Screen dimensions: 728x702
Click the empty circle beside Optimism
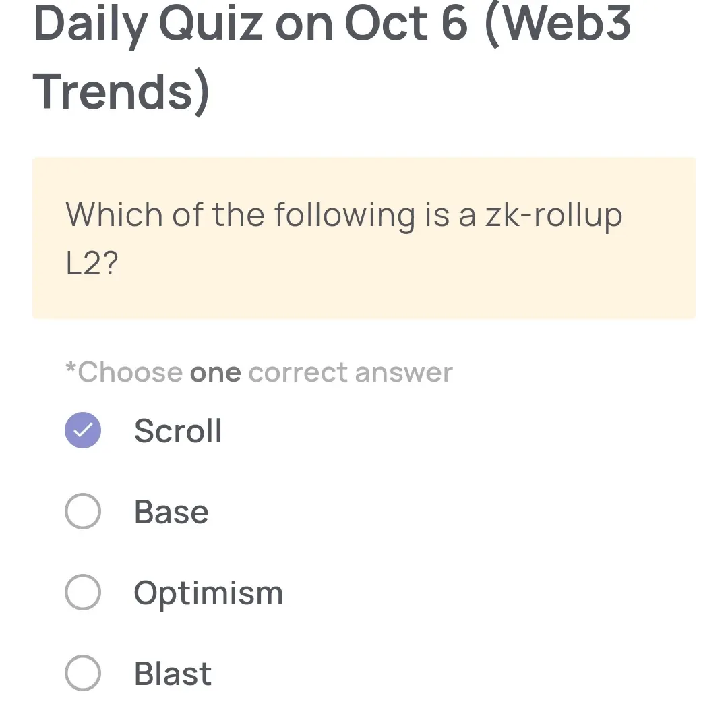pyautogui.click(x=82, y=592)
